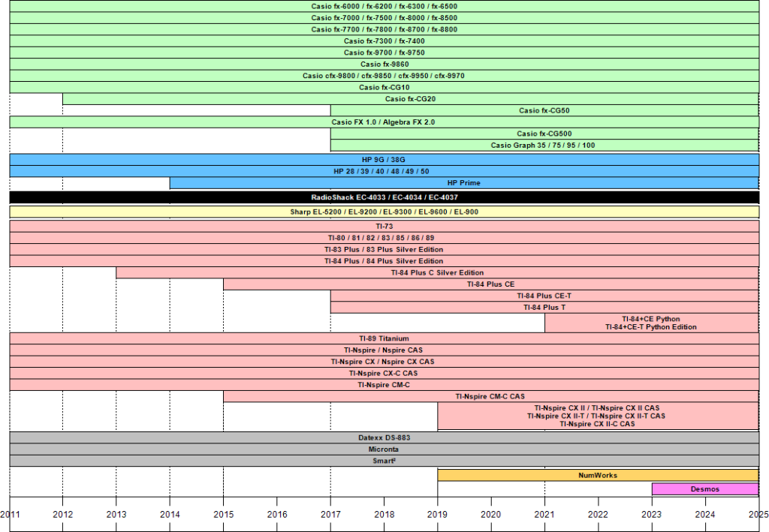Click the TI-Nspire CX-C CAS bar
769x532 pixels.
[x=384, y=373]
